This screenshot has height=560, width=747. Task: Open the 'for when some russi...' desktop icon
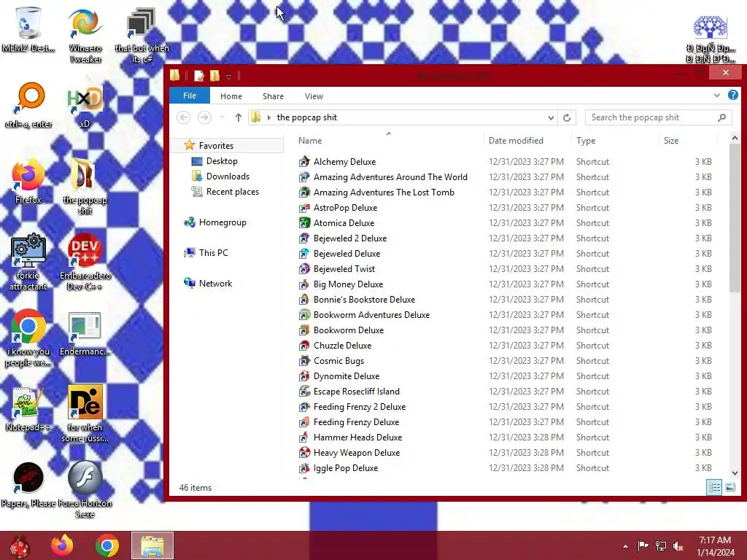[x=85, y=413]
